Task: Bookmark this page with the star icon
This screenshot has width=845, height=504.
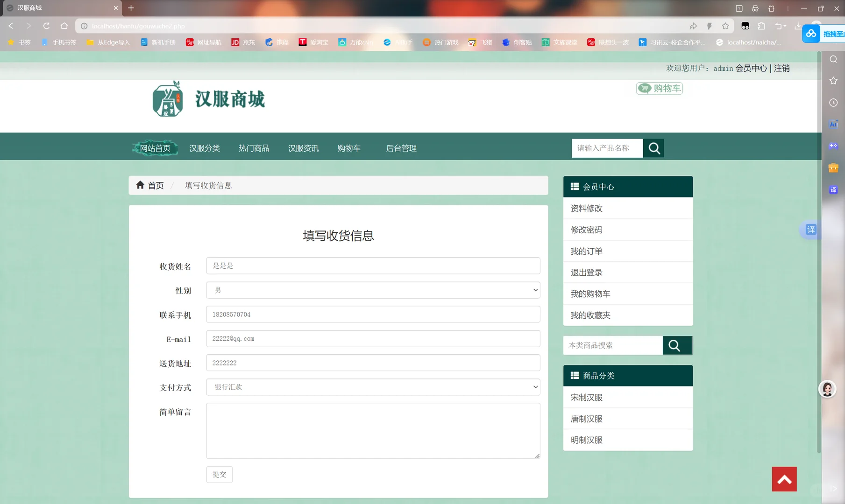Action: coord(725,26)
